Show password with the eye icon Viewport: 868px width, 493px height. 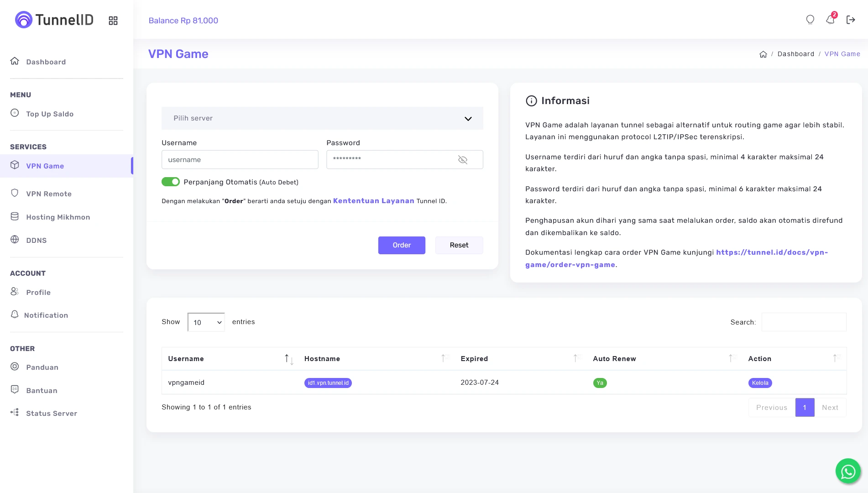point(463,160)
